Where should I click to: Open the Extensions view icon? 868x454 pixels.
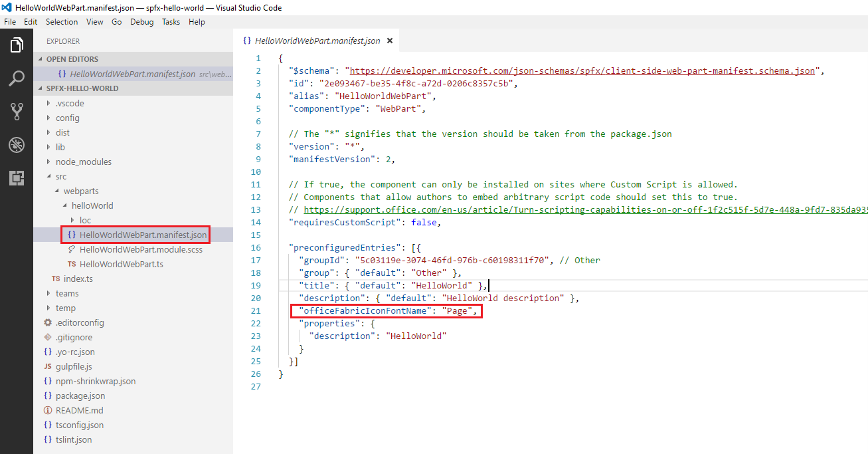tap(17, 177)
